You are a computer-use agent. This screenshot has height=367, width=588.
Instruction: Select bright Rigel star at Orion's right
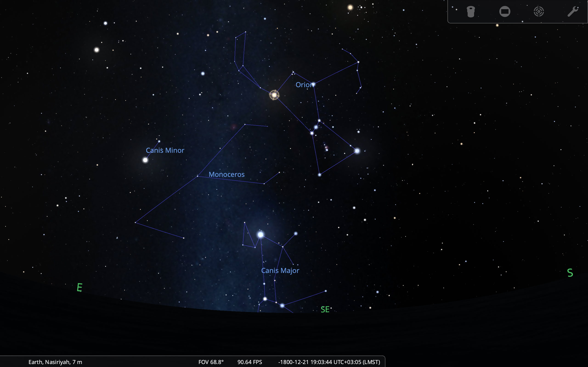pos(357,151)
